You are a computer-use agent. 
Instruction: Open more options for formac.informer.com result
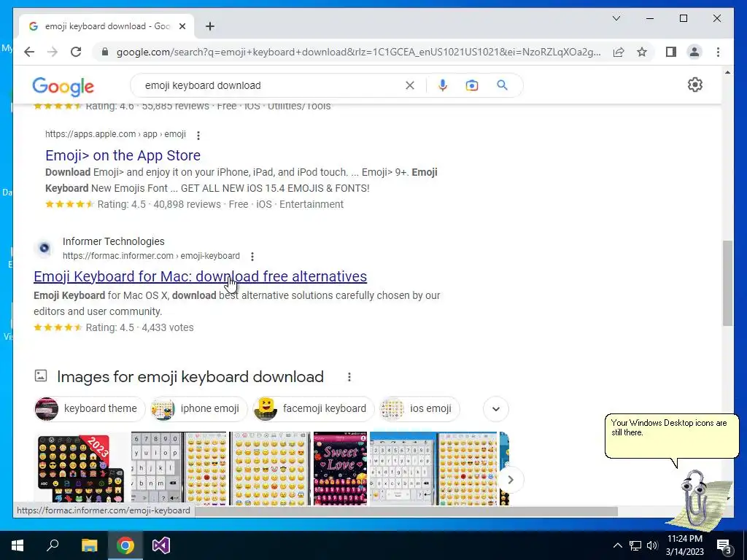pyautogui.click(x=252, y=257)
